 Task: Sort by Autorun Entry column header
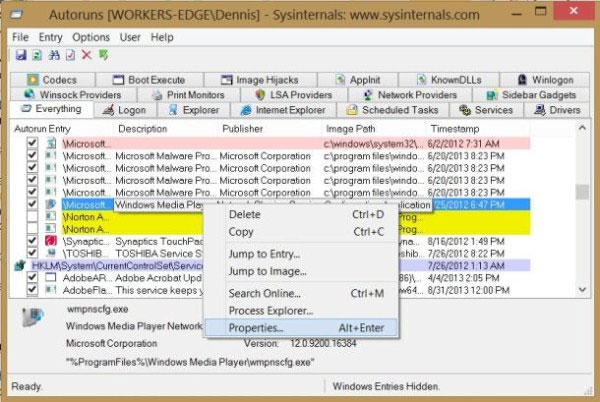[x=63, y=129]
